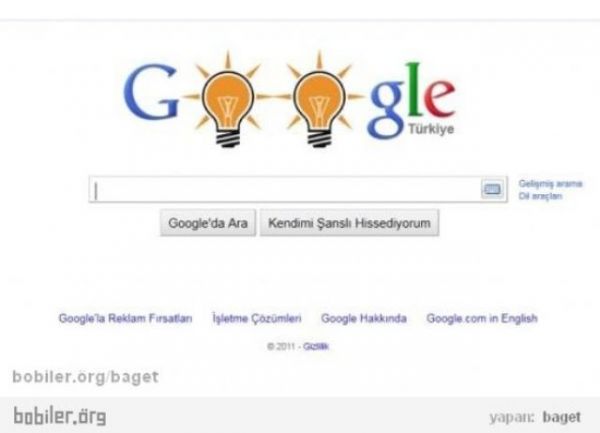Open the Google Hakkında link

[364, 318]
